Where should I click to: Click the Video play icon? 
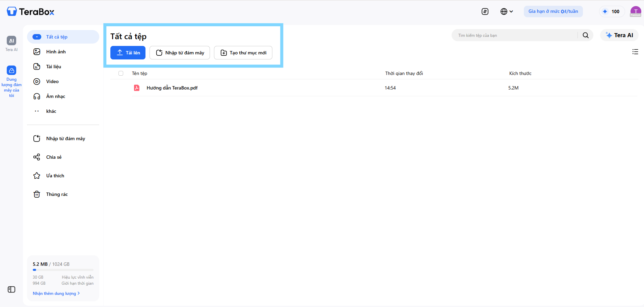[x=37, y=81]
